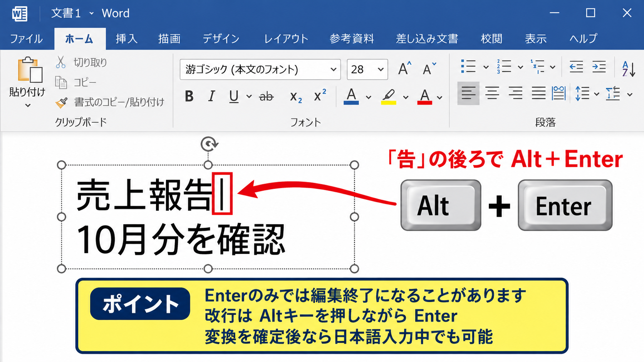
Task: Open the ヘルプ tab
Action: pos(583,39)
